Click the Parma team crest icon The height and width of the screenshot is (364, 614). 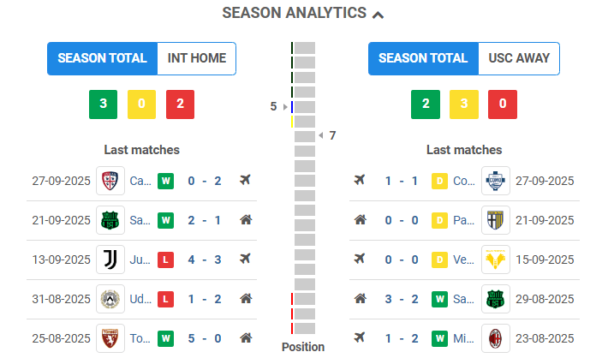click(x=496, y=220)
